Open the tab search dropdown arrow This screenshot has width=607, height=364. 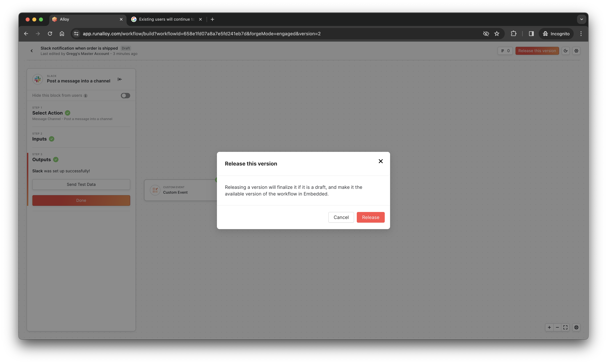click(582, 19)
